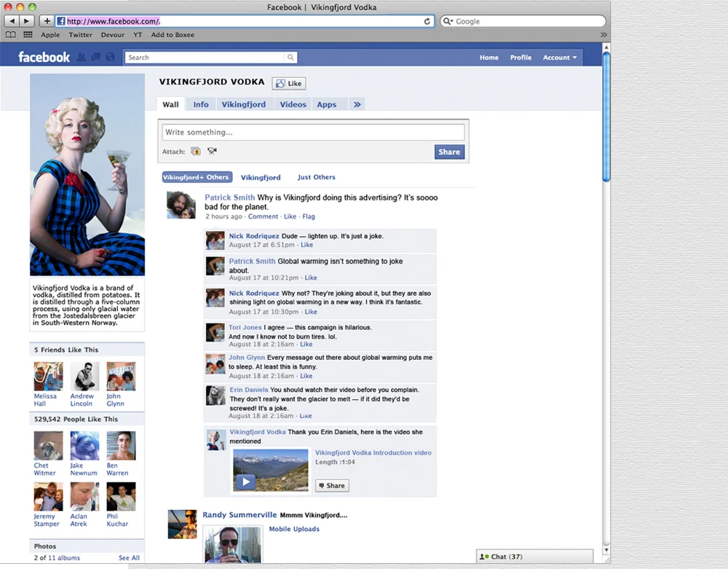Open the Mobile Uploads album link
Image resolution: width=728 pixels, height=569 pixels.
294,529
